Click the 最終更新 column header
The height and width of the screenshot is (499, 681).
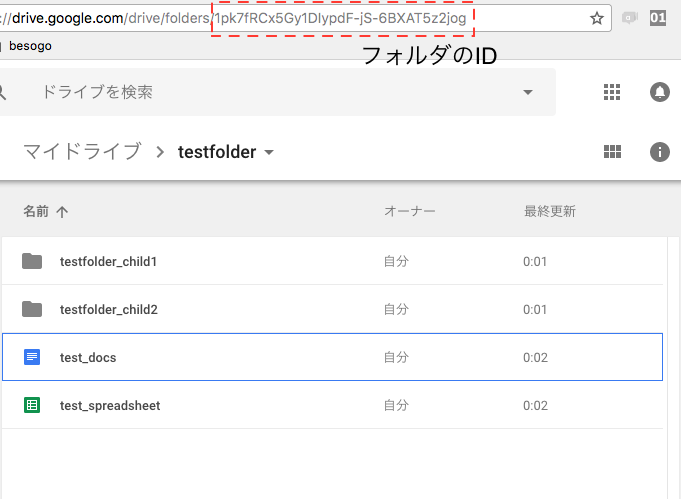pyautogui.click(x=549, y=212)
